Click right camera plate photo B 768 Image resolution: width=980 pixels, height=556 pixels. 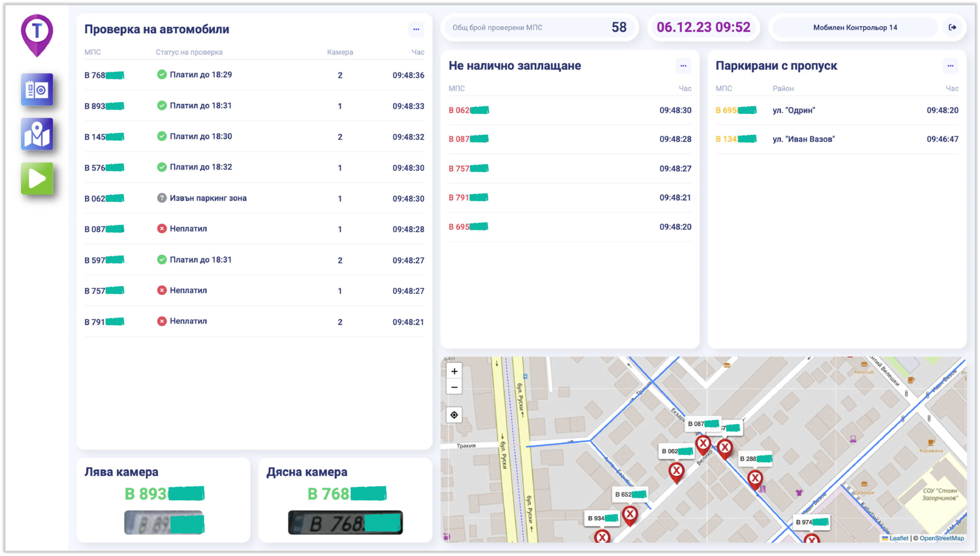(345, 522)
